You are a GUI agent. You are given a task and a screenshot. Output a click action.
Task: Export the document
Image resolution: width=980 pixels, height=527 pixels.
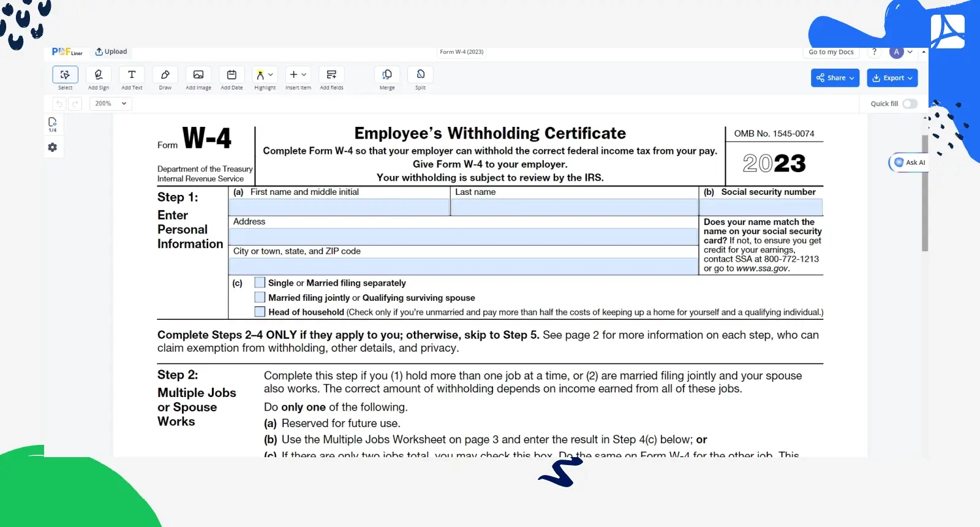[892, 78]
